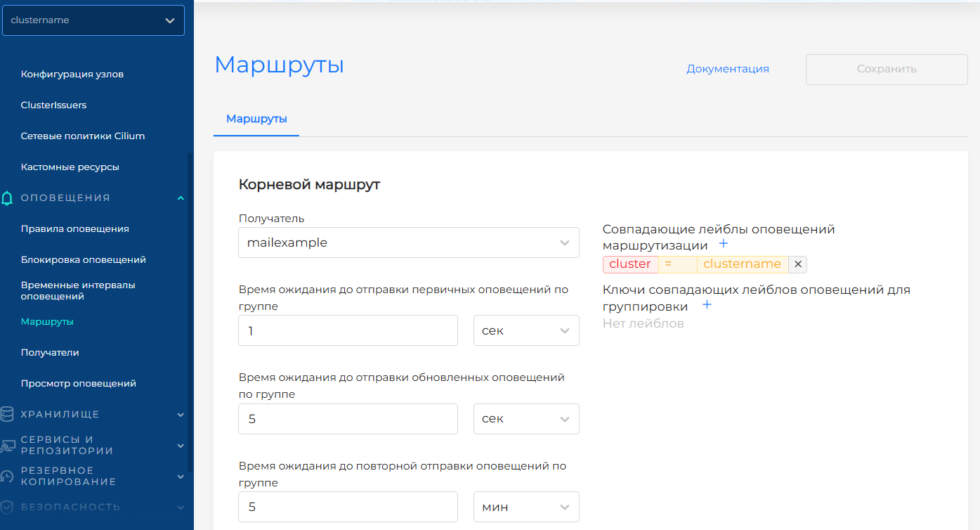Add a matching routing label with plus icon

(x=724, y=244)
